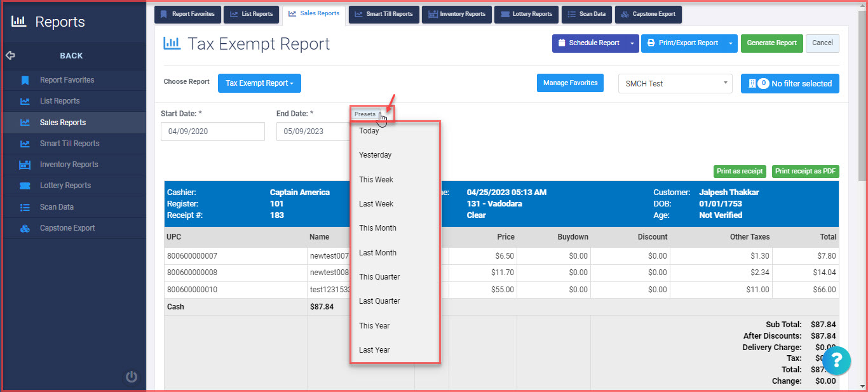The height and width of the screenshot is (392, 868).
Task: Click the printer icon on Print/Export Report
Action: click(x=651, y=43)
